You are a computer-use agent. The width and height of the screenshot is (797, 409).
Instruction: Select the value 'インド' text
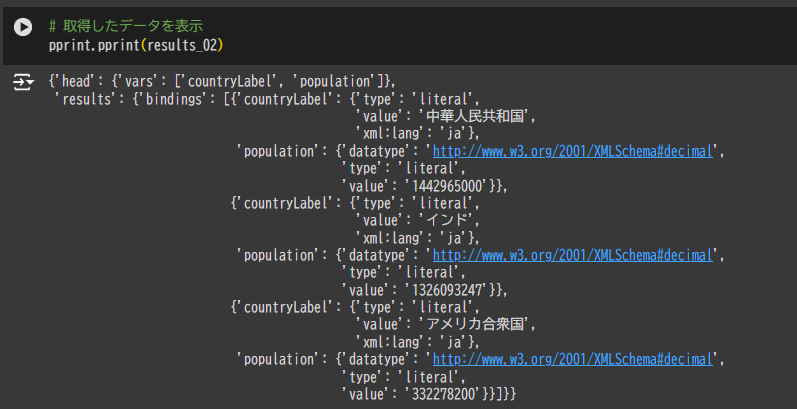[x=447, y=221]
